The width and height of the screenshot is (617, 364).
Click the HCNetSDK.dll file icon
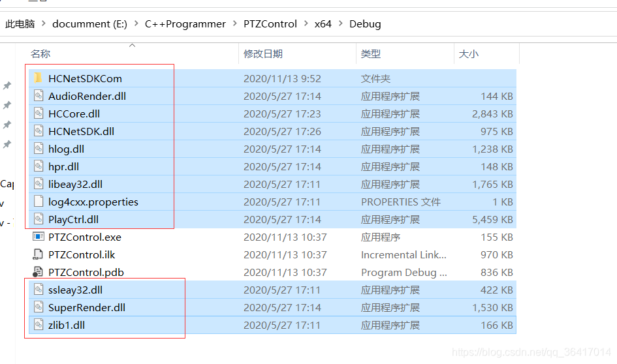point(38,131)
